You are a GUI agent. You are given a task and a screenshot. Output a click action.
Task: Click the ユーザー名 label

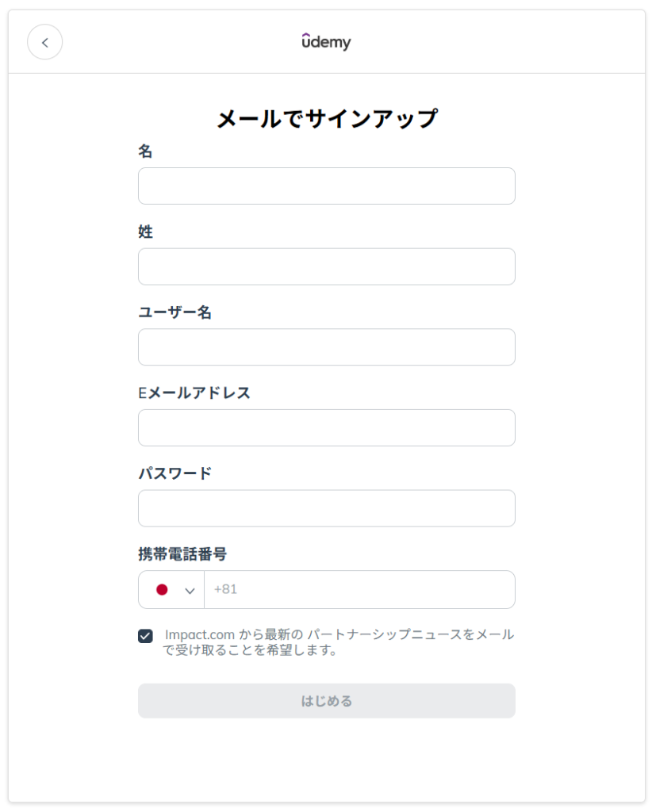(175, 312)
